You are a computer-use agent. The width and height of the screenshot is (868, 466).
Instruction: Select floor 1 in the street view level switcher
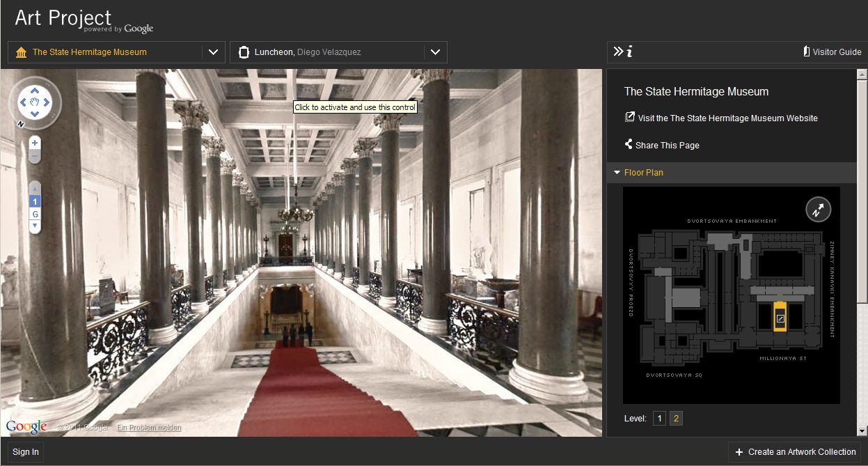point(35,201)
